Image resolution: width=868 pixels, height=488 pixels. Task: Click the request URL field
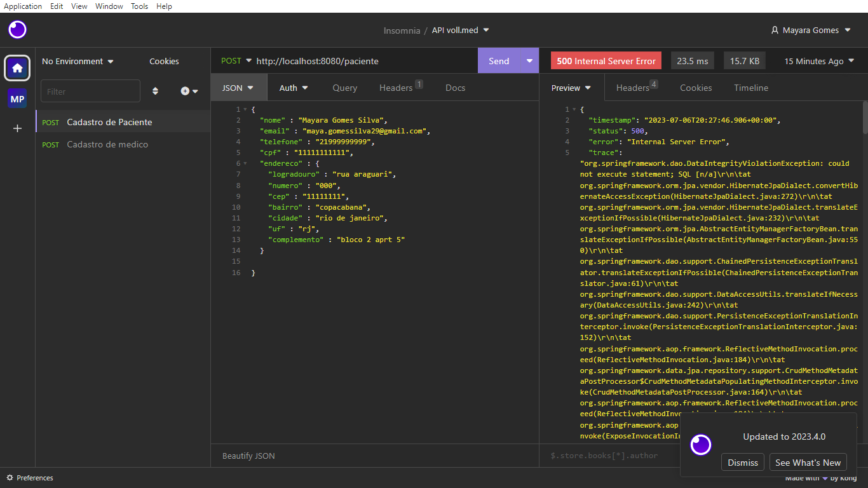click(x=364, y=61)
